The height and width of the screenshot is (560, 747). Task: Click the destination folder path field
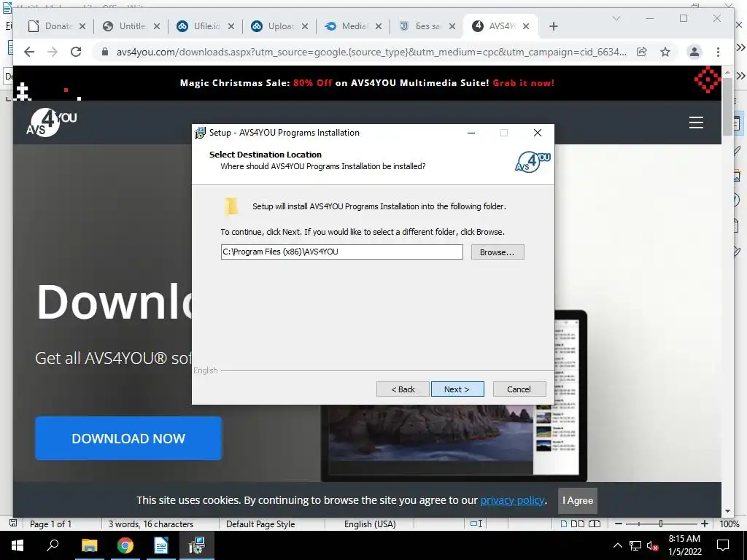341,252
